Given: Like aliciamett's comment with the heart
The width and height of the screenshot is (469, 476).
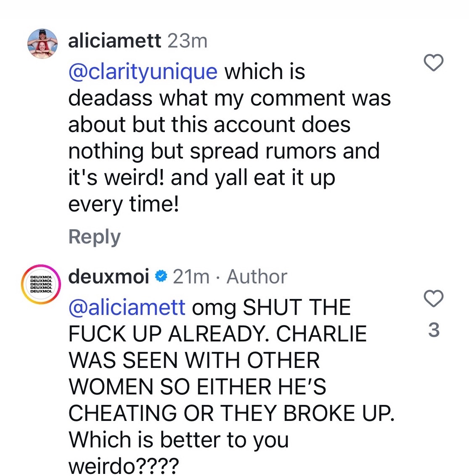Looking at the screenshot, I should [434, 63].
